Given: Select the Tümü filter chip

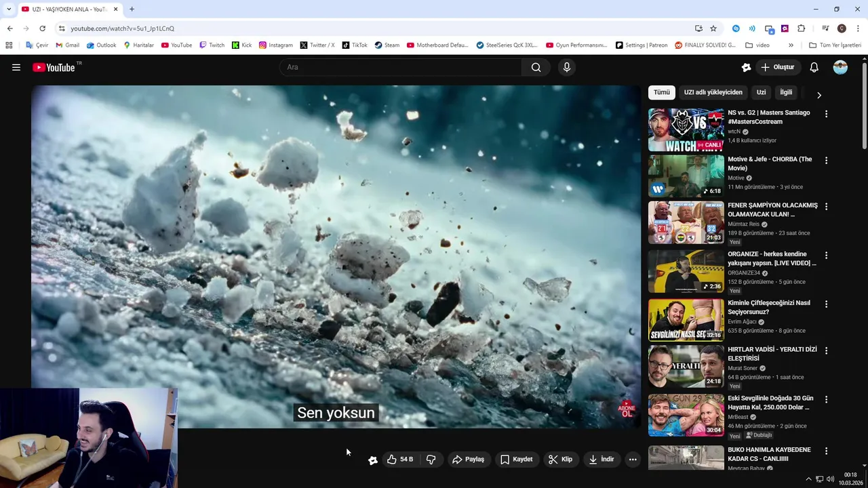Looking at the screenshot, I should 662,92.
